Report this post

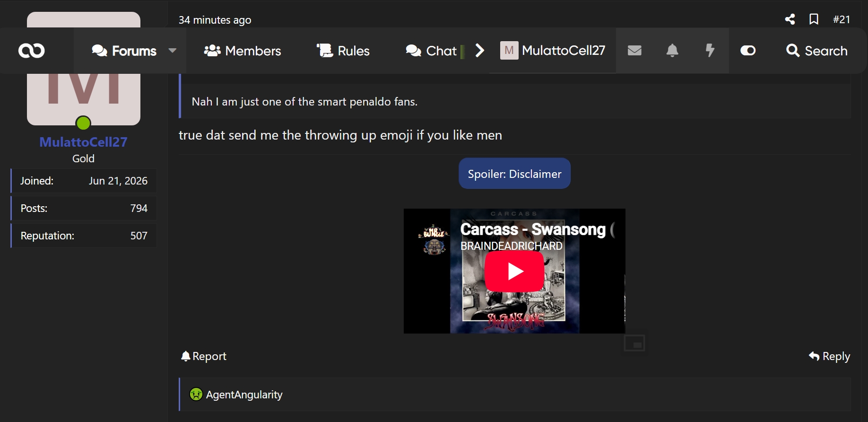204,356
